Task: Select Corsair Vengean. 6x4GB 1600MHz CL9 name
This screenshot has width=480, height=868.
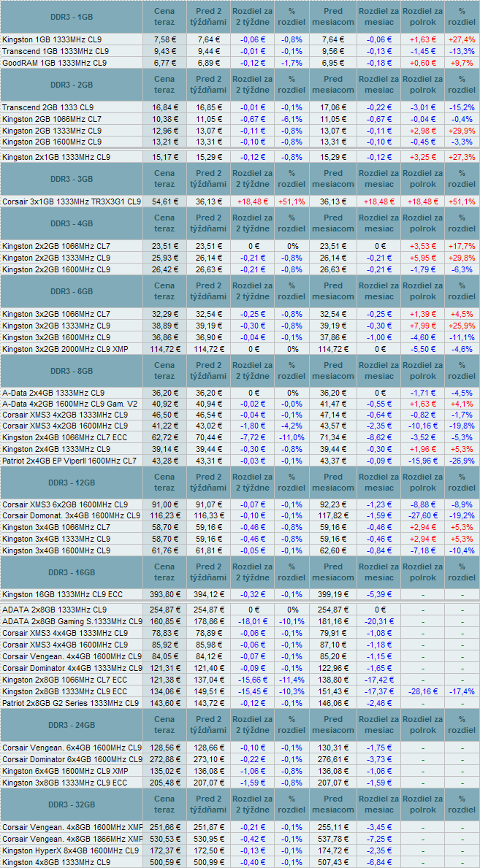Action: coord(72,748)
